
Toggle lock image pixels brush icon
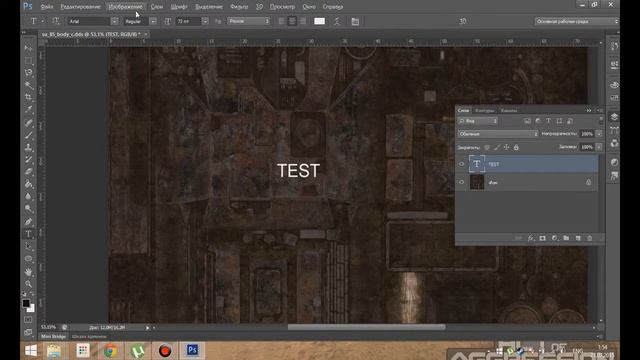click(x=497, y=147)
